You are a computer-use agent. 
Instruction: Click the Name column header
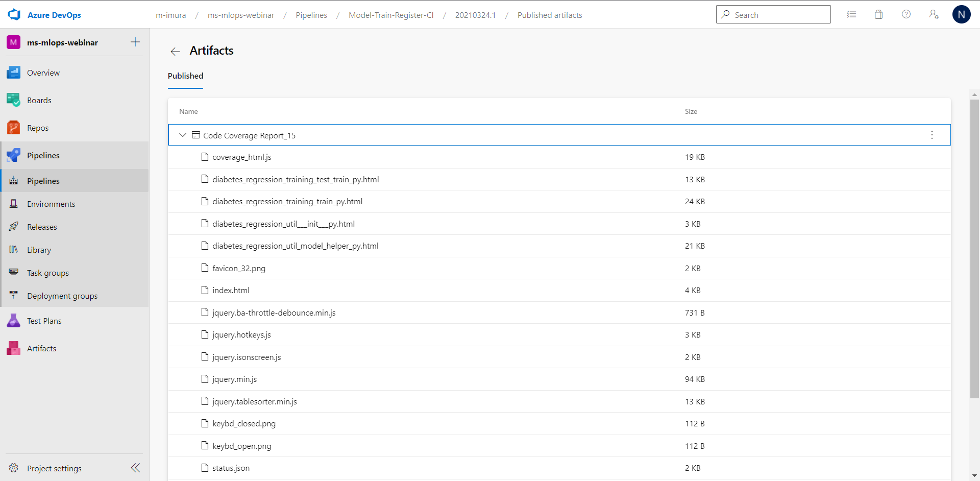pos(188,111)
